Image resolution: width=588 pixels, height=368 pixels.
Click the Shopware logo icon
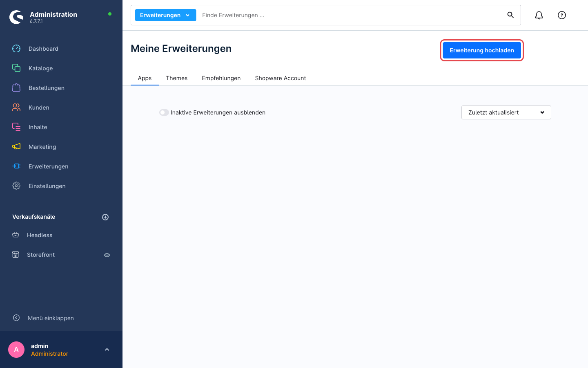[16, 17]
